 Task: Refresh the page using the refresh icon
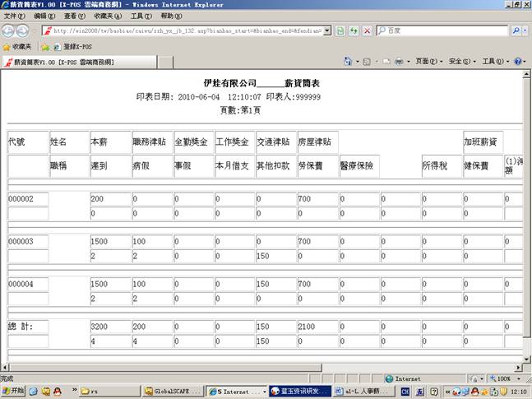click(x=353, y=30)
